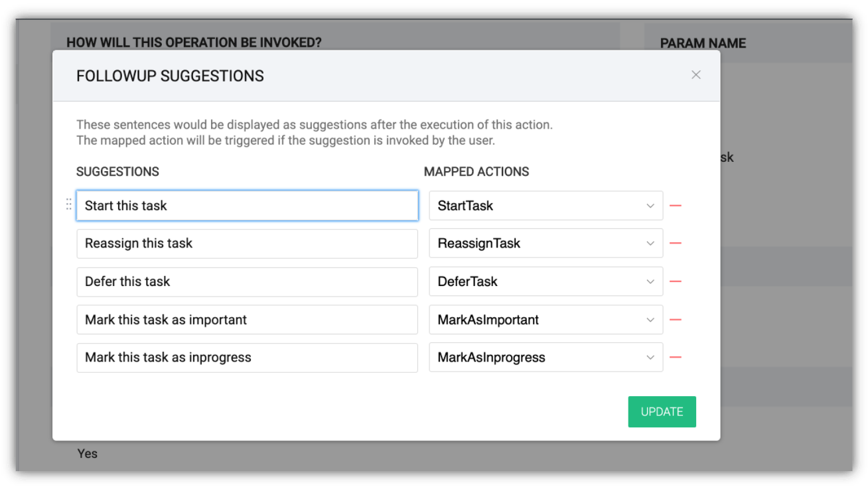Edit the Mark this task as important field
Viewport: 868px width, 487px height.
click(247, 320)
